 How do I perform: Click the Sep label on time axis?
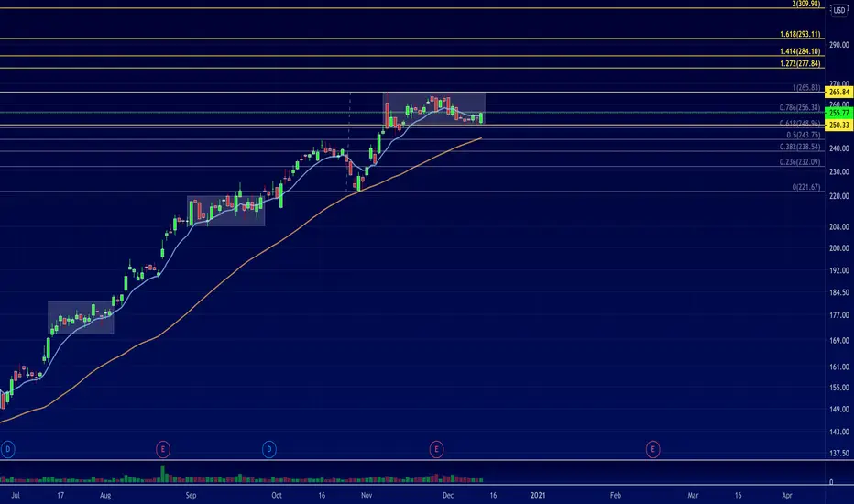(191, 495)
